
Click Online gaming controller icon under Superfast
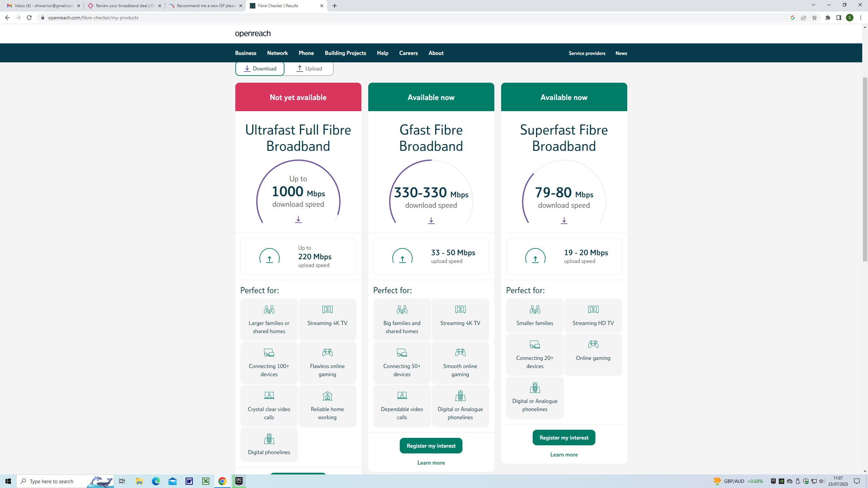tap(593, 344)
